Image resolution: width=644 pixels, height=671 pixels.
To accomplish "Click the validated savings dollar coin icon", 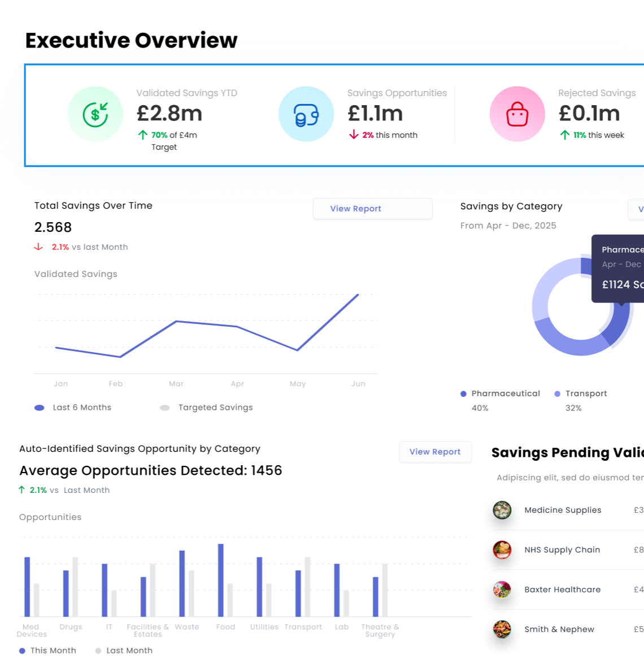I will (x=95, y=113).
